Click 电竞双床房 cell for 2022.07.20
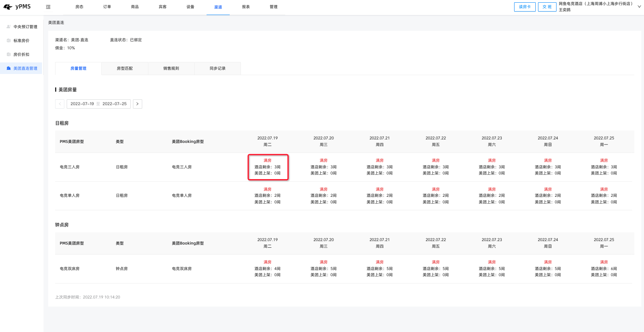Viewport: 644px width, 332px height. pos(324,269)
